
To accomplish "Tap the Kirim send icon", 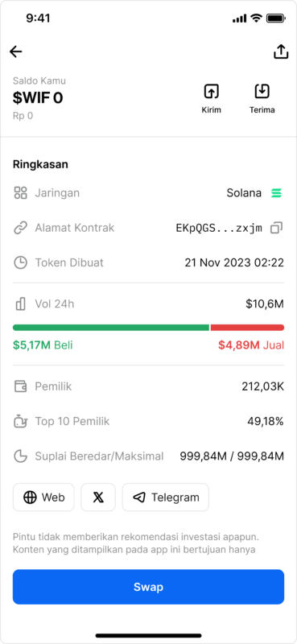I will [211, 91].
